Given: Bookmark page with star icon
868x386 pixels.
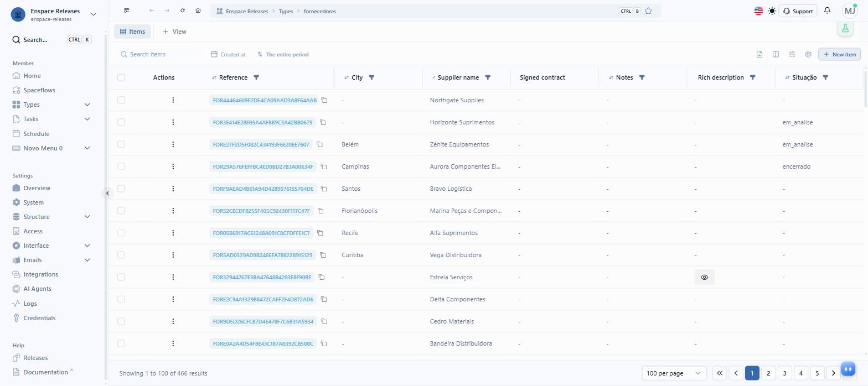Looking at the screenshot, I should [x=648, y=11].
